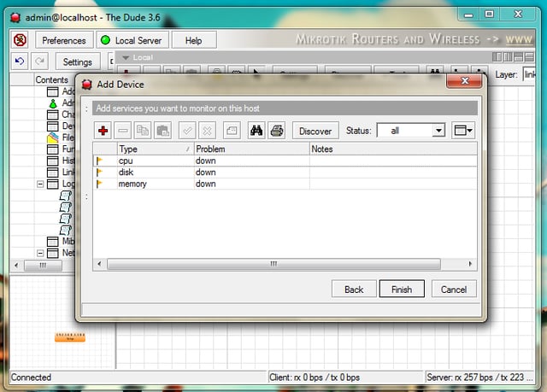Viewport: 547px width, 392px height.
Task: Click the two-row pane layout icon
Action: tap(519, 57)
